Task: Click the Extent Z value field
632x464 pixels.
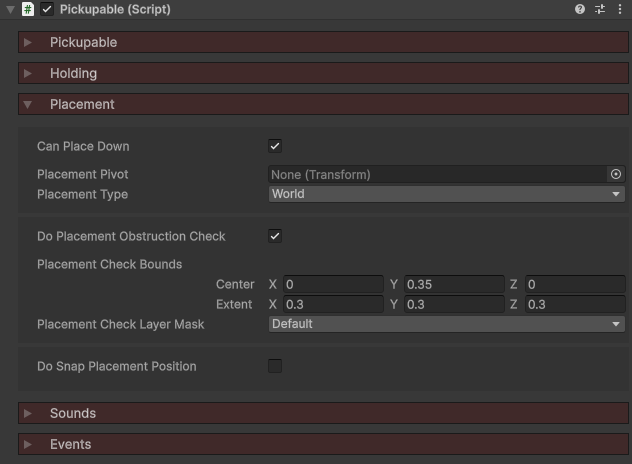Action: coord(574,304)
